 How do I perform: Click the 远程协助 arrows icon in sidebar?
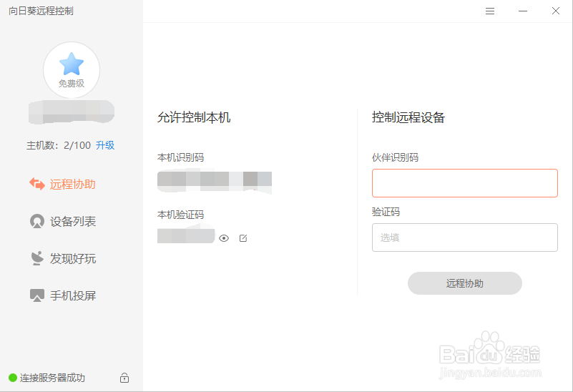coord(37,184)
